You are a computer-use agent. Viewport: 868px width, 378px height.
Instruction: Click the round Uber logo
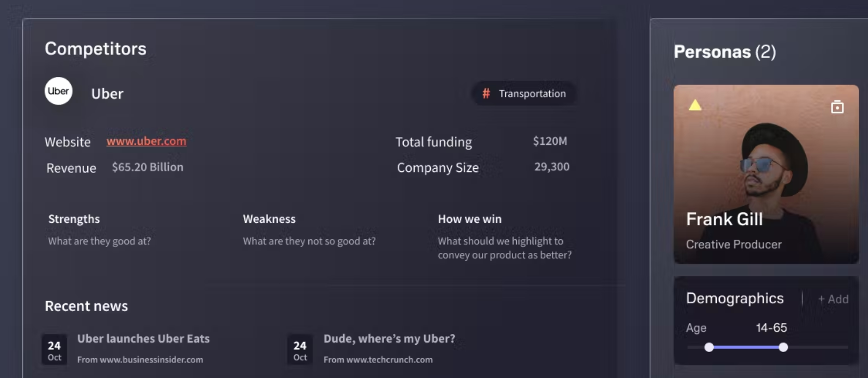pyautogui.click(x=58, y=91)
